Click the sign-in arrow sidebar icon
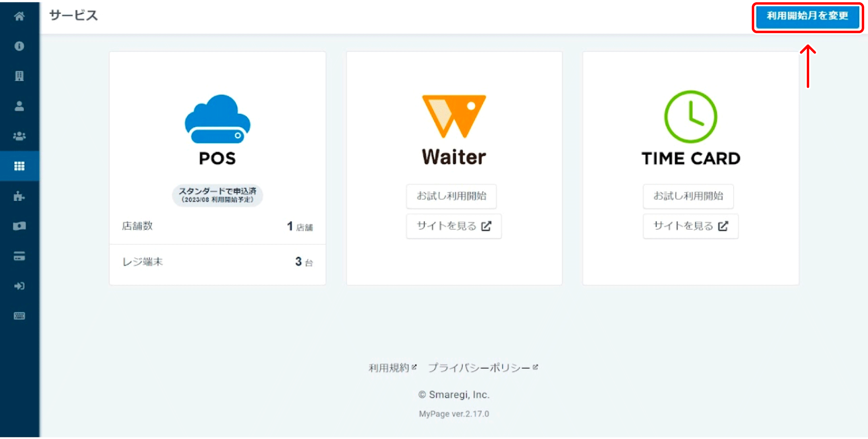 click(x=19, y=286)
